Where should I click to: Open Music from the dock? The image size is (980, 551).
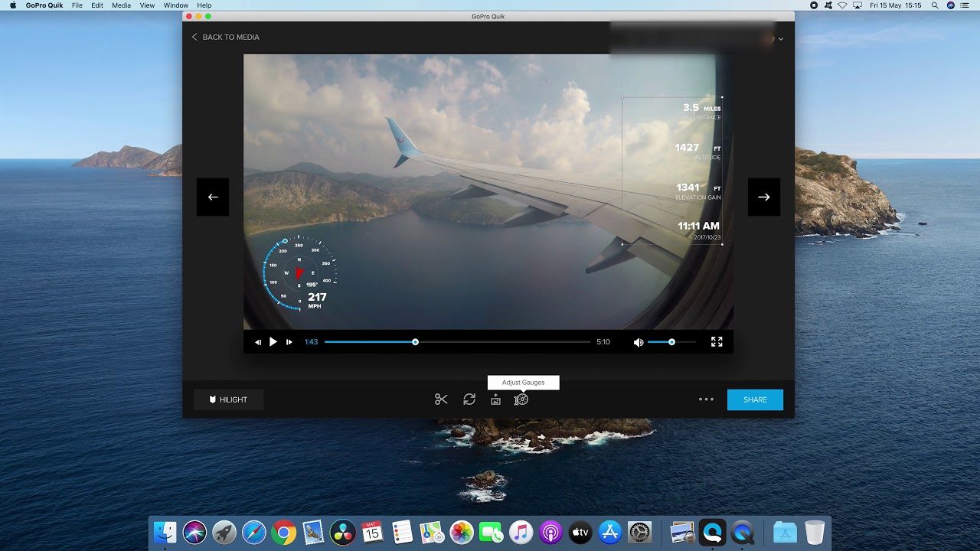pyautogui.click(x=521, y=532)
